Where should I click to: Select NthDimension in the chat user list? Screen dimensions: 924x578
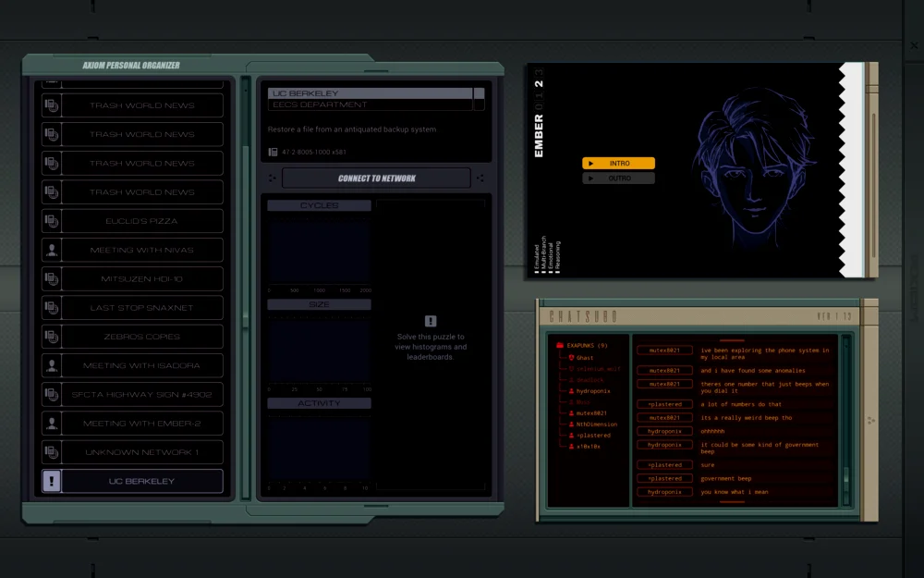coord(596,424)
